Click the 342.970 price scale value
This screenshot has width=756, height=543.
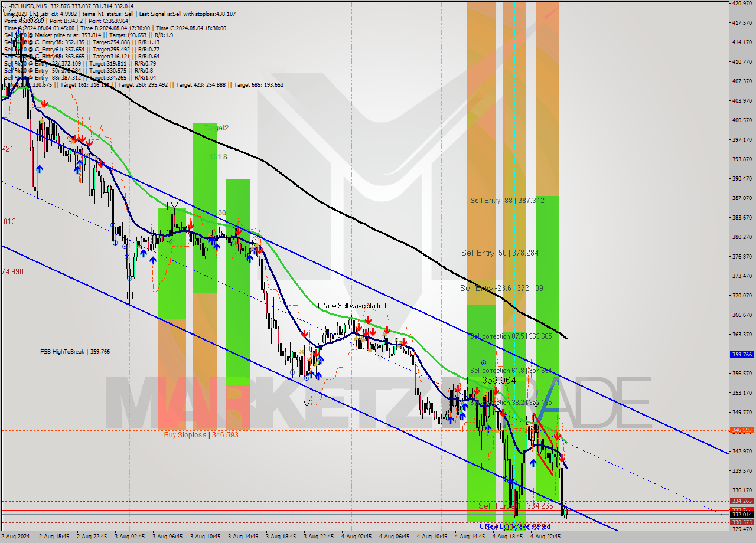pos(742,451)
